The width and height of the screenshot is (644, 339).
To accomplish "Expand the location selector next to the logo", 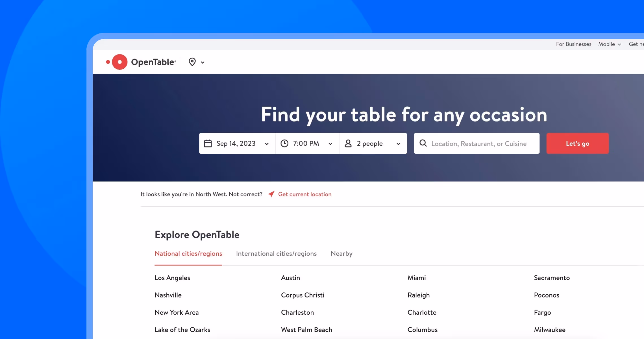I will [203, 62].
